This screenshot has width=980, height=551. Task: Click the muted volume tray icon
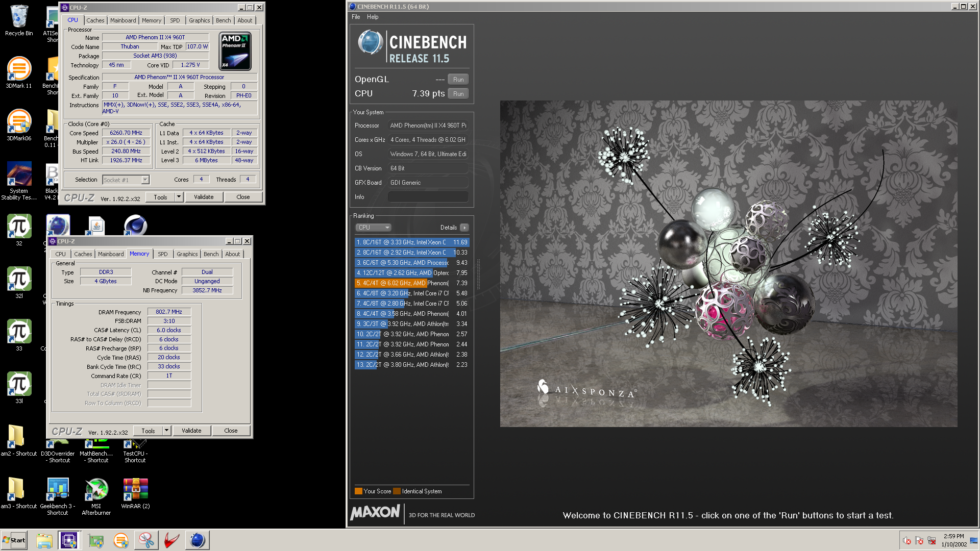pyautogui.click(x=907, y=541)
